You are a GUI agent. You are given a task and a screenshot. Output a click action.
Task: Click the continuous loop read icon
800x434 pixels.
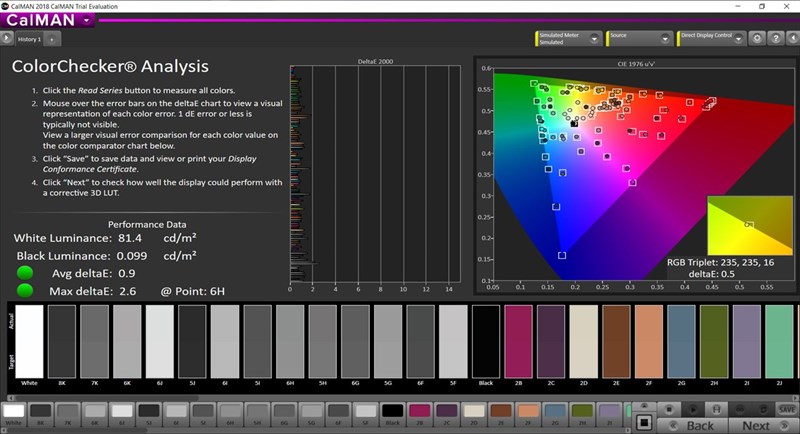click(x=741, y=409)
